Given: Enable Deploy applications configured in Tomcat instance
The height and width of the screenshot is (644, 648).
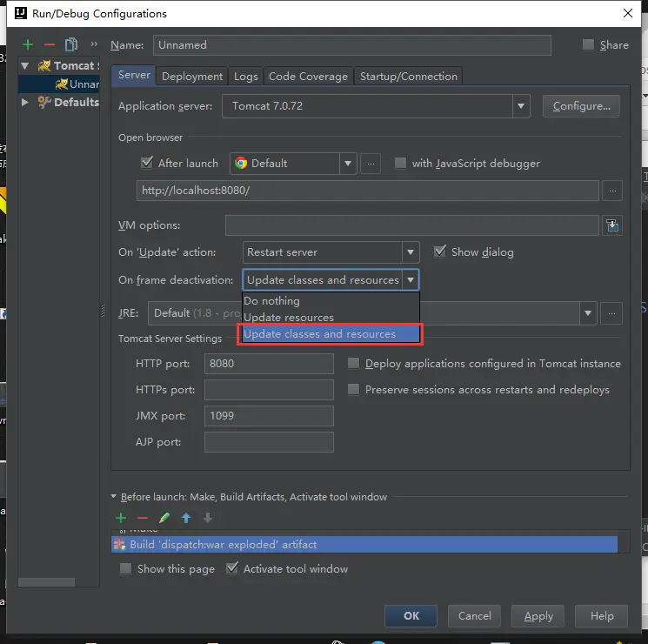Looking at the screenshot, I should pos(353,363).
